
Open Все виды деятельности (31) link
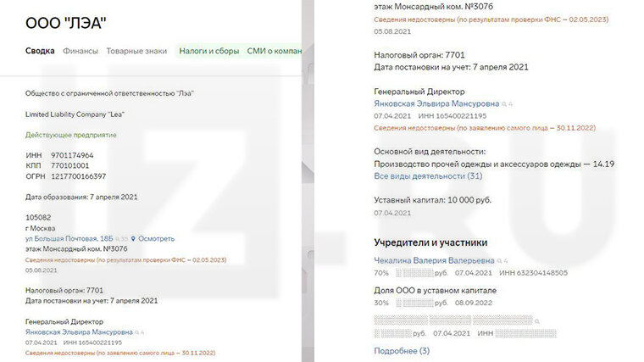(428, 175)
